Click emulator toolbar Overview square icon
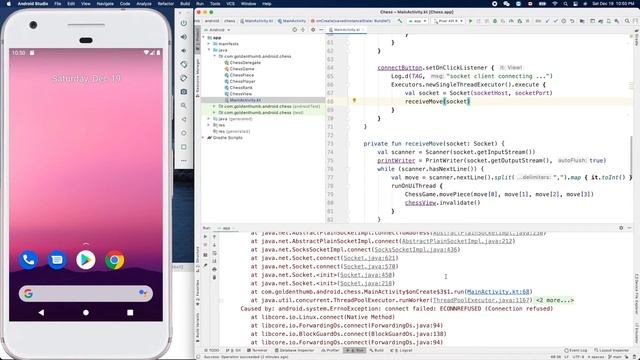Image resolution: width=640 pixels, height=360 pixels. click(x=184, y=147)
